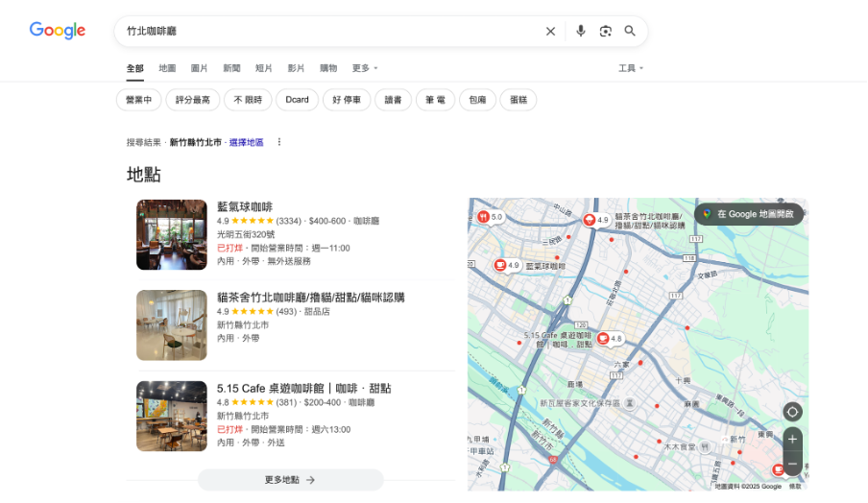The image size is (868, 503).
Task: Open the 貓茶舍竹北咖啡廳 listing title
Action: (x=310, y=298)
